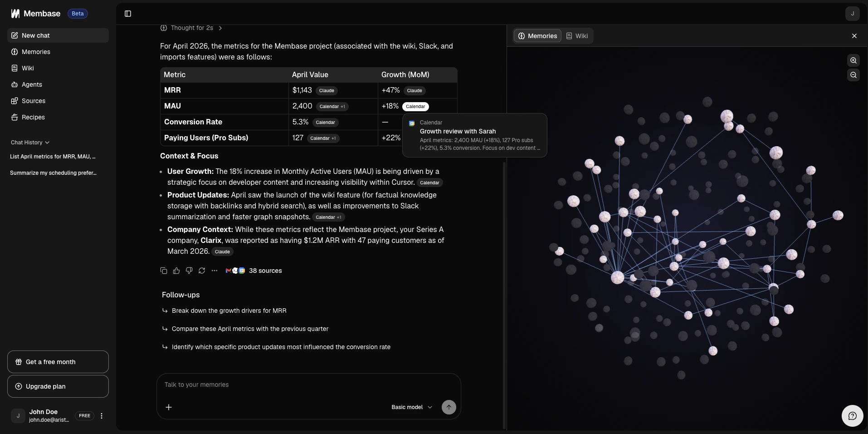Click Calendar +1 tag after Product Updates paragraph

tap(328, 217)
